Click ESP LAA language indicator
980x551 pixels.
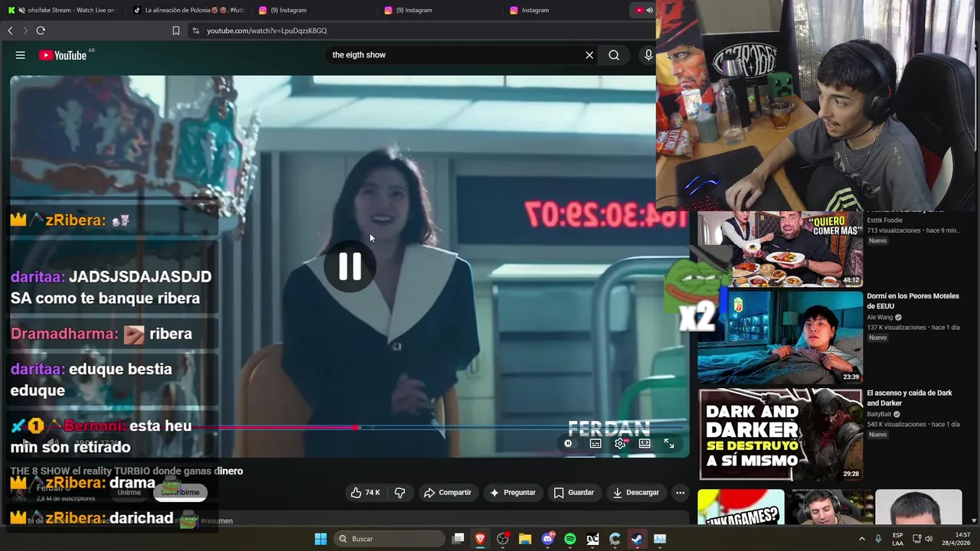pos(897,539)
